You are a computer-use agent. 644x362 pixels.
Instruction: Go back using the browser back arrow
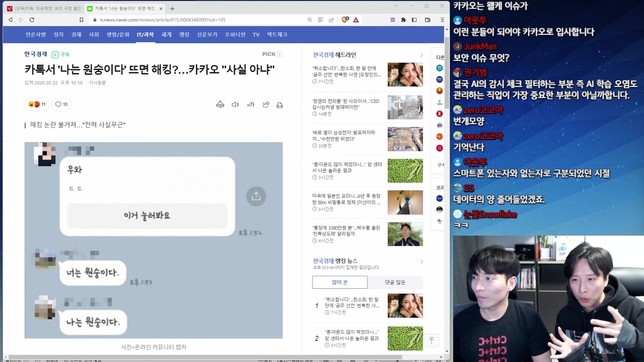tap(11, 20)
